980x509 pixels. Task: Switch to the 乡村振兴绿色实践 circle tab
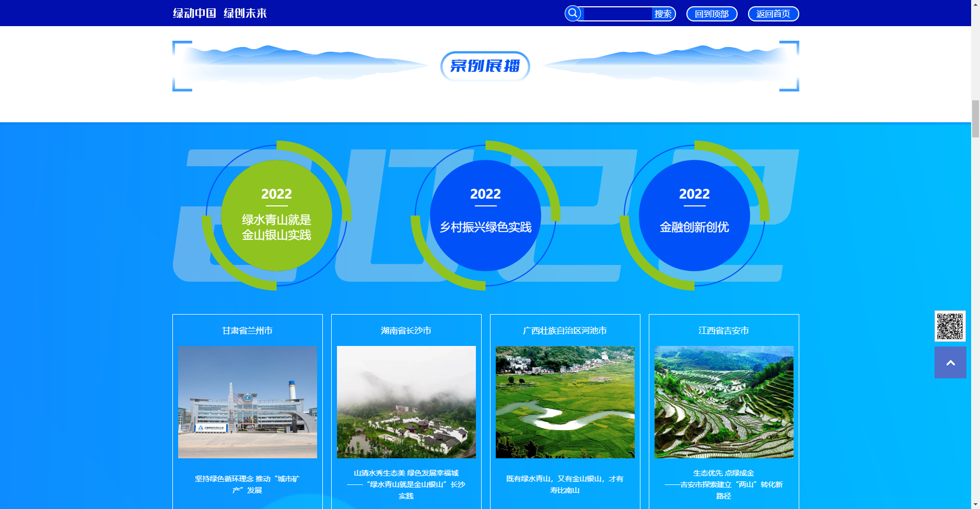pos(485,215)
